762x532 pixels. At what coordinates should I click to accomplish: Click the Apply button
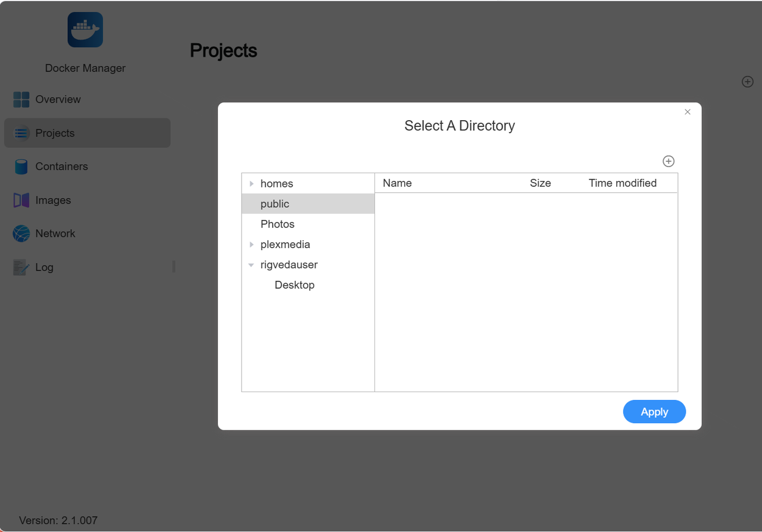point(654,411)
